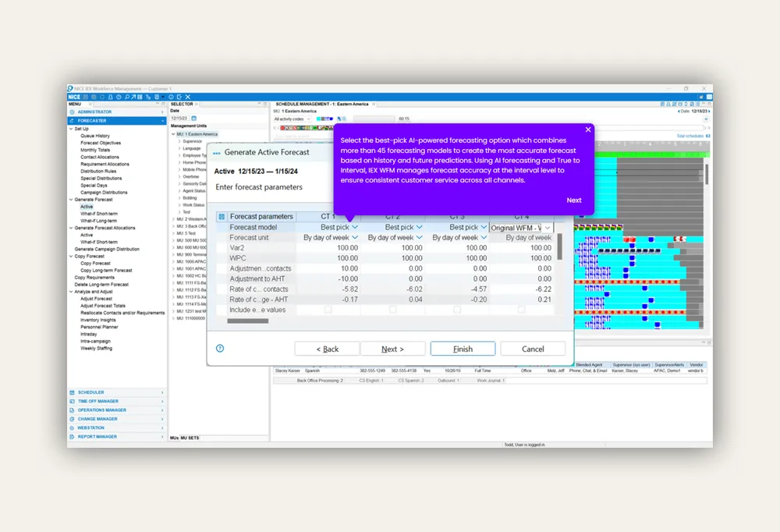The width and height of the screenshot is (780, 532).
Task: Switch to the MUs tab
Action: (174, 438)
